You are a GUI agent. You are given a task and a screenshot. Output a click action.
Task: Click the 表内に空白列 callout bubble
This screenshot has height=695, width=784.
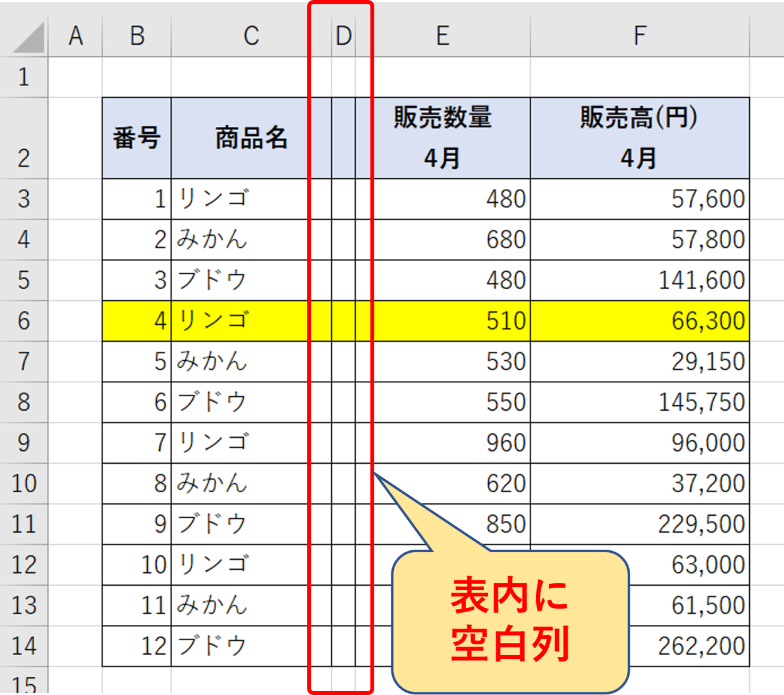510,620
